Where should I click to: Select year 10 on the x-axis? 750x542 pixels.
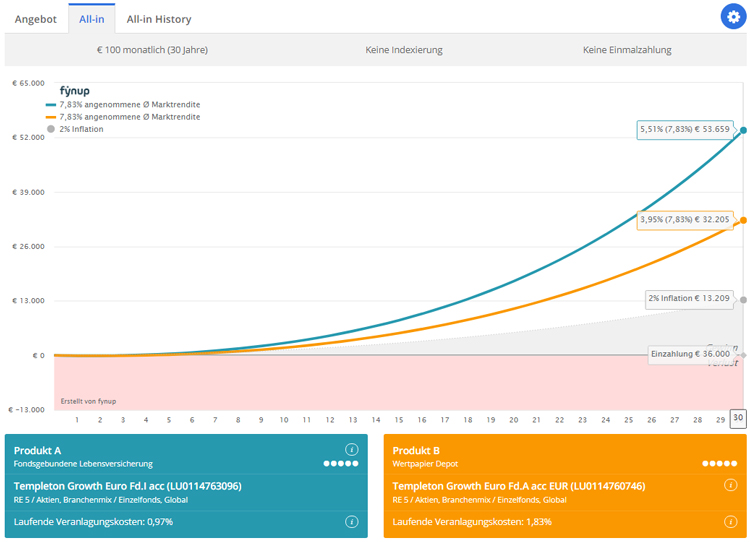(284, 420)
